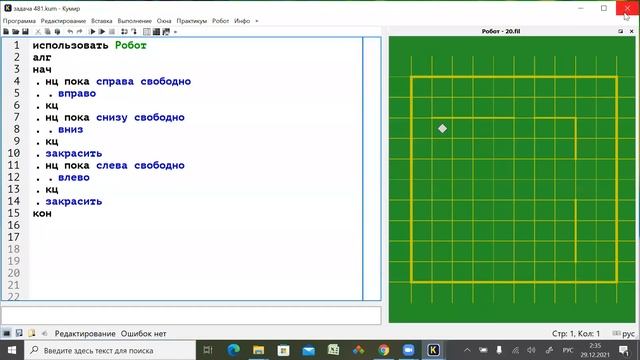This screenshot has height=360, width=640.
Task: Click 'снизу свободно' on line 7
Action: click(140, 118)
